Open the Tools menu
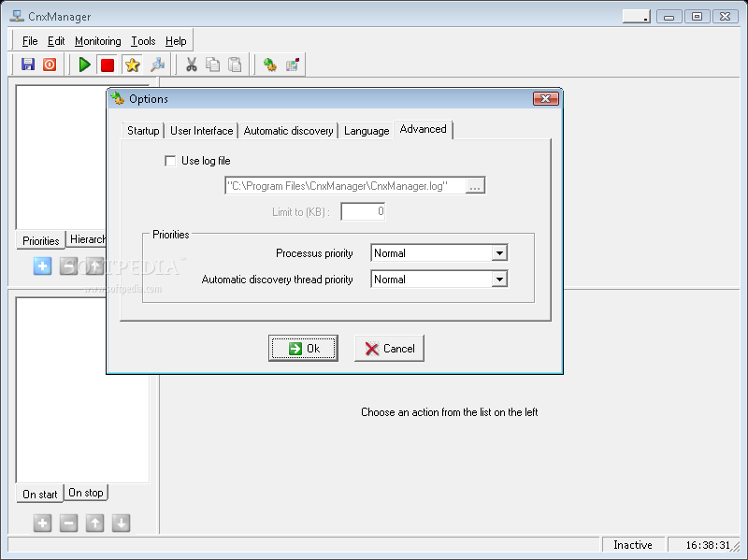Image resolution: width=748 pixels, height=560 pixels. [x=143, y=41]
